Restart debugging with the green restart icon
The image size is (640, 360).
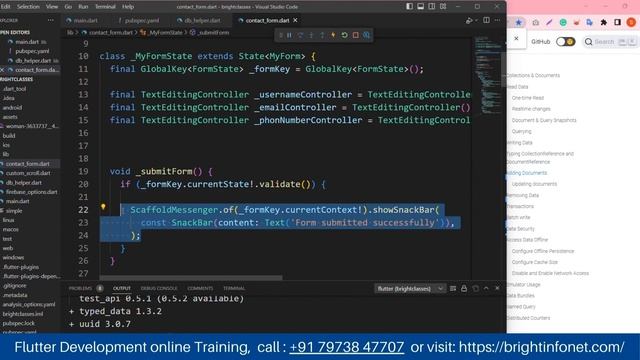pos(344,35)
